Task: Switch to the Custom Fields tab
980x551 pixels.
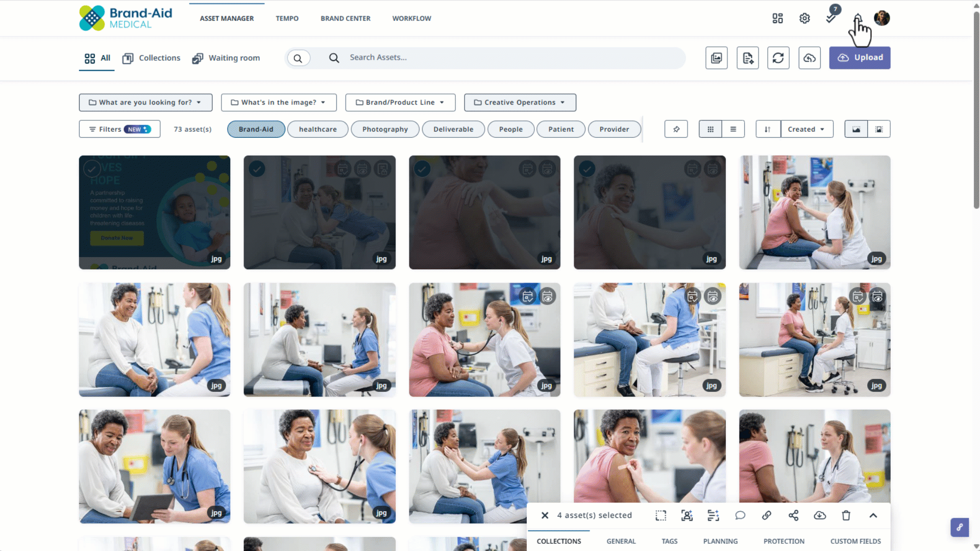Action: click(x=855, y=541)
